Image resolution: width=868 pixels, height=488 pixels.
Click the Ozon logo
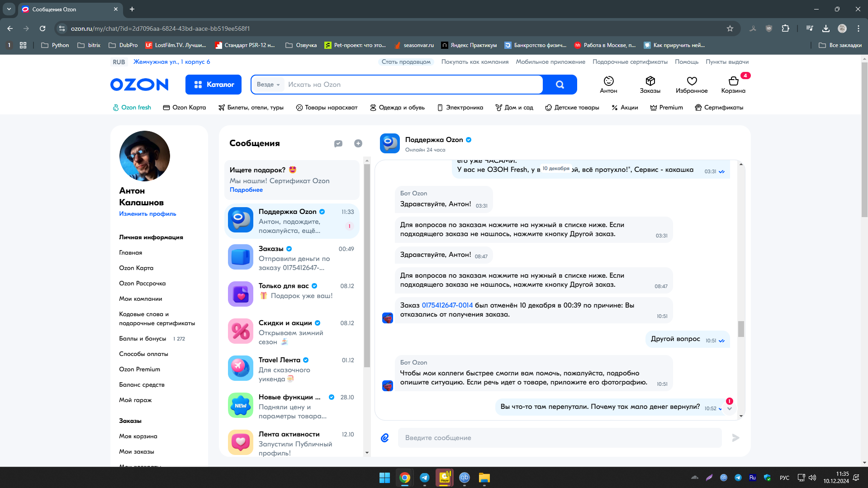[139, 85]
